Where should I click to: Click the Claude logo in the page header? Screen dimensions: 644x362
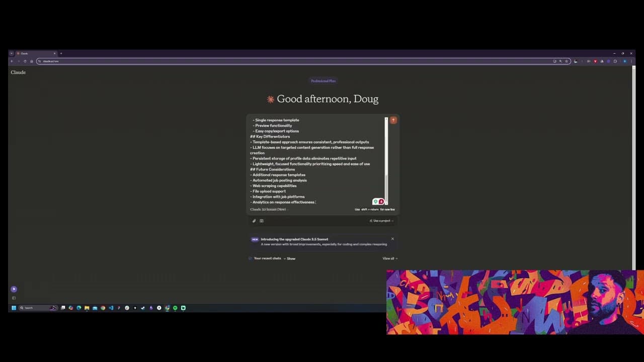pyautogui.click(x=18, y=72)
